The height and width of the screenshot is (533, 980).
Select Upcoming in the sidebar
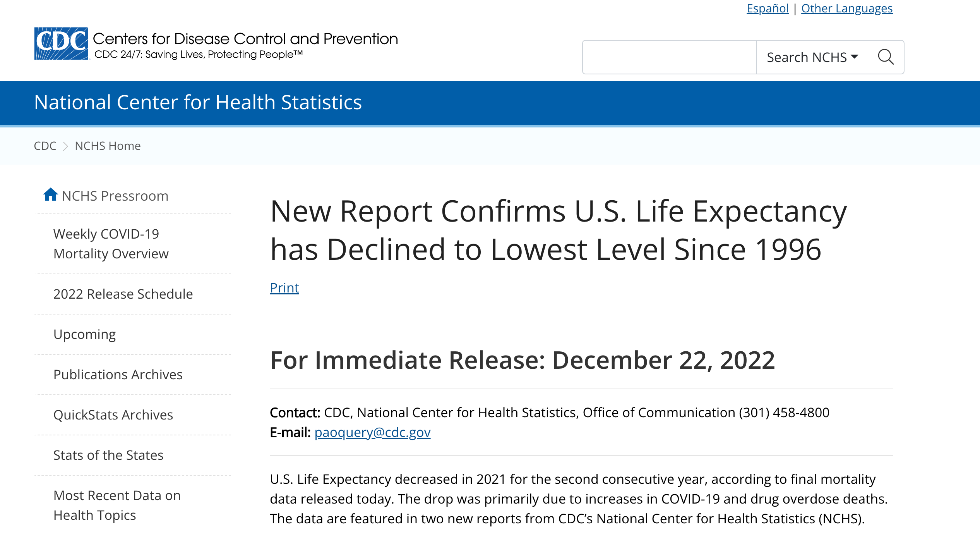[x=84, y=334]
